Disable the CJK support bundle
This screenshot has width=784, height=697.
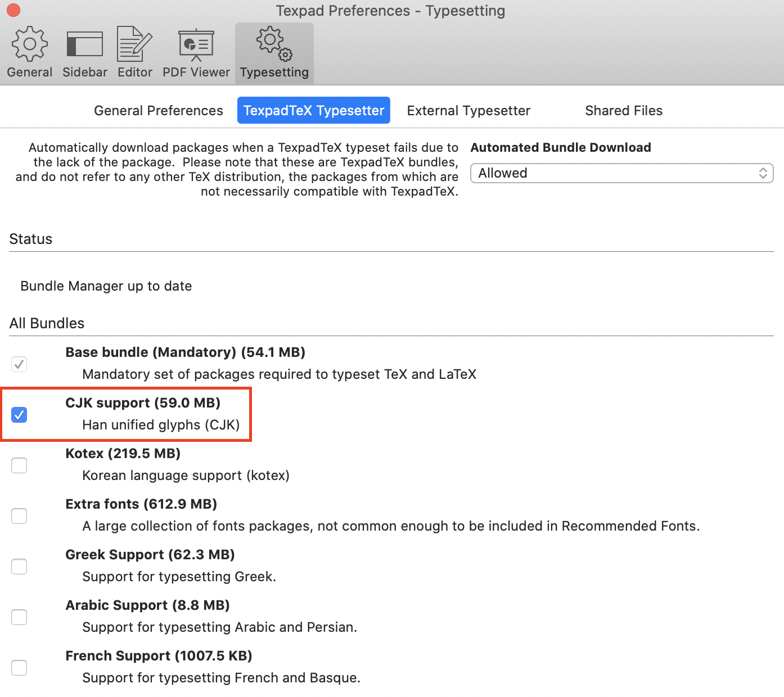point(19,415)
